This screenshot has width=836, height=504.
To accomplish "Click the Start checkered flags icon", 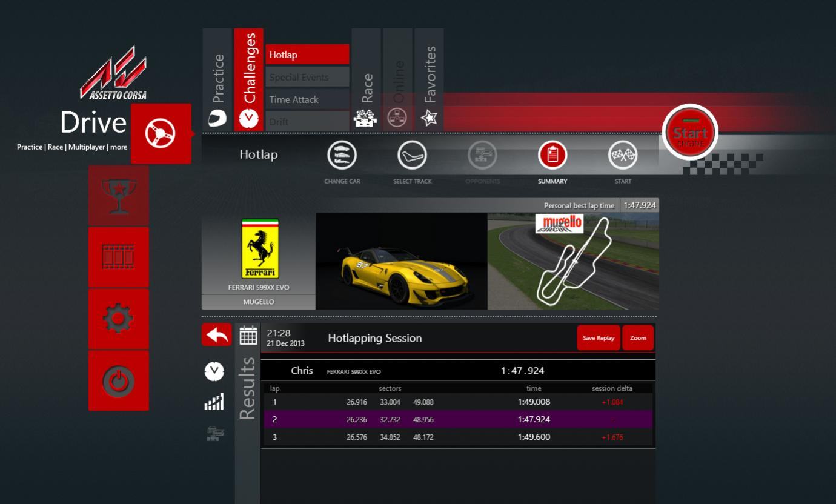I will [x=623, y=156].
